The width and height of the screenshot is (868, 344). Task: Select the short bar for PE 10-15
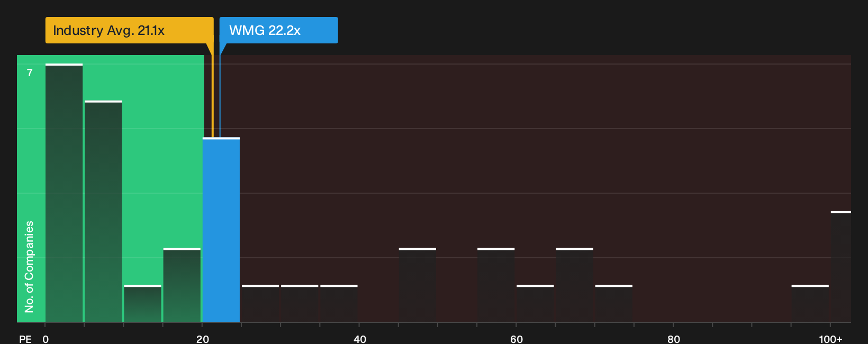[x=142, y=304]
